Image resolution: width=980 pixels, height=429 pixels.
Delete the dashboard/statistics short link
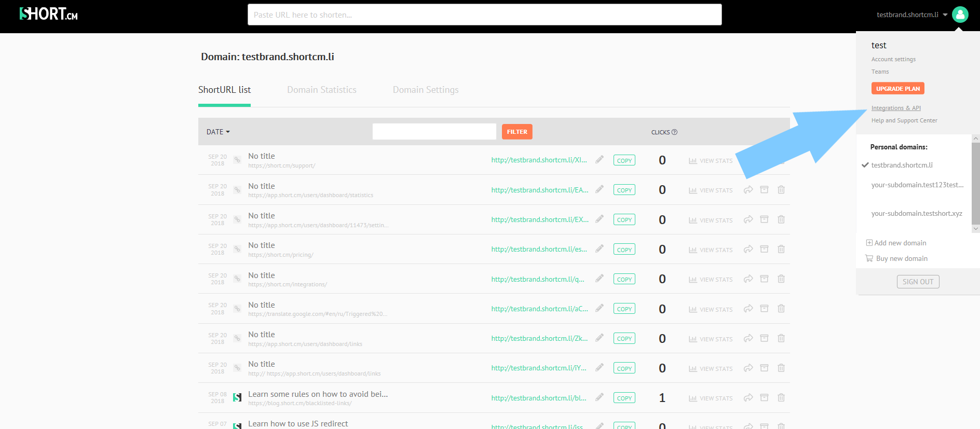[781, 189]
